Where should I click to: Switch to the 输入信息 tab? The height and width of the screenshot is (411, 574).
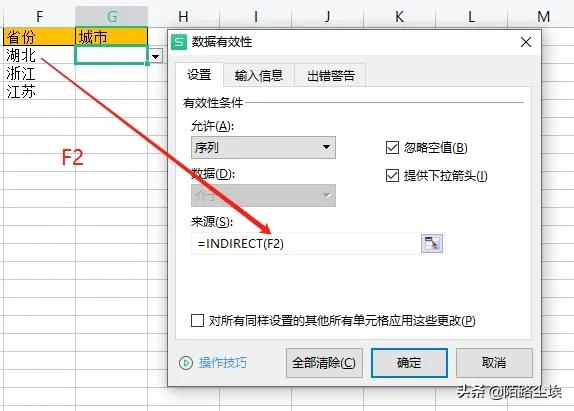259,75
